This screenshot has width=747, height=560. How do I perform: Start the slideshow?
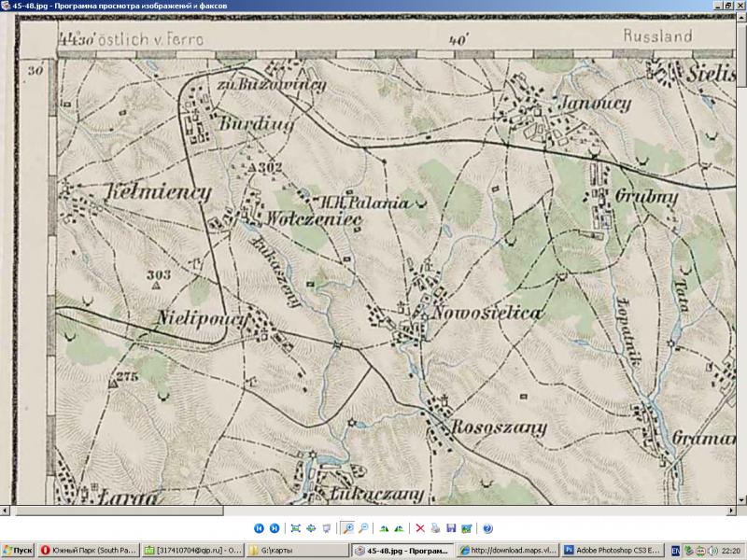[x=326, y=529]
